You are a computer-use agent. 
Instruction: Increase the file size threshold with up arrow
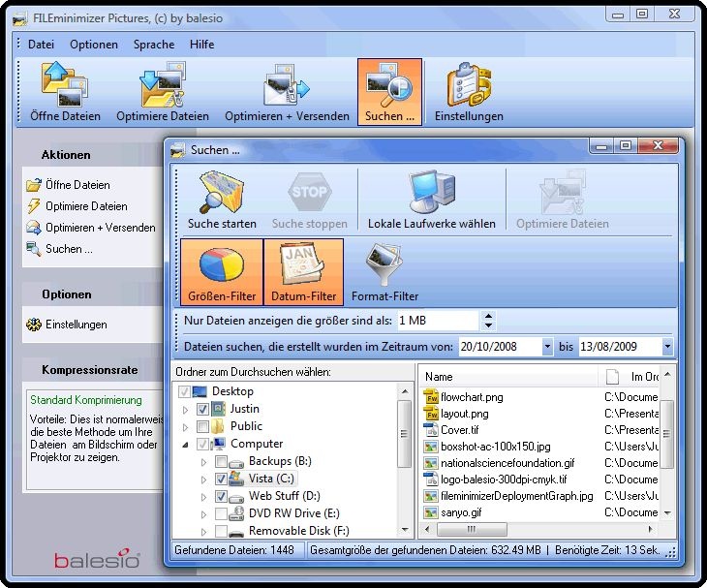(488, 316)
